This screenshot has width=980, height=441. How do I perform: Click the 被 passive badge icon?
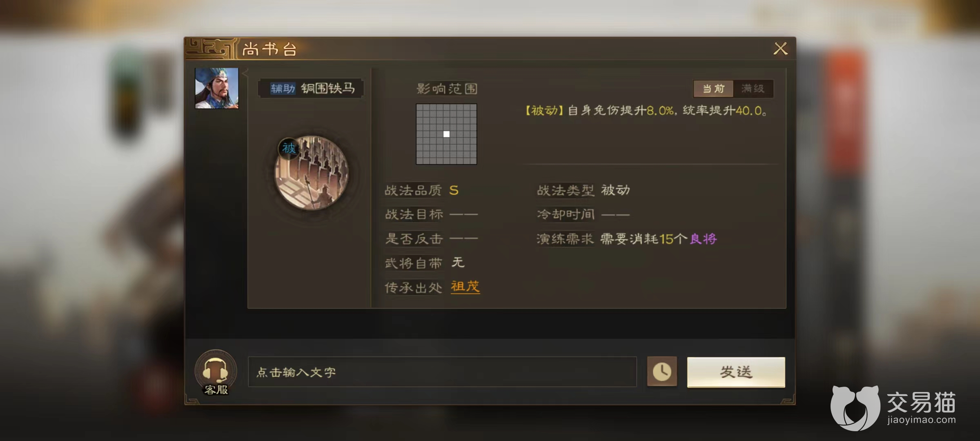coord(289,148)
